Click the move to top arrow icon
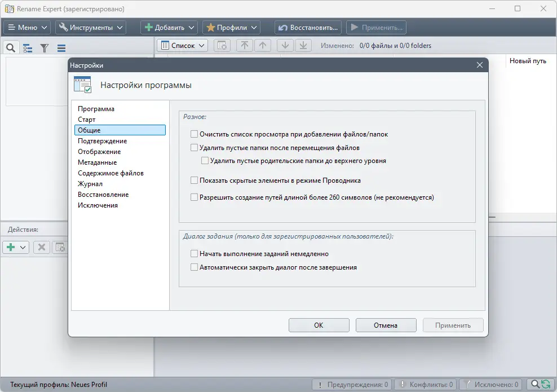Screen dimensions: 557x392 [244, 45]
